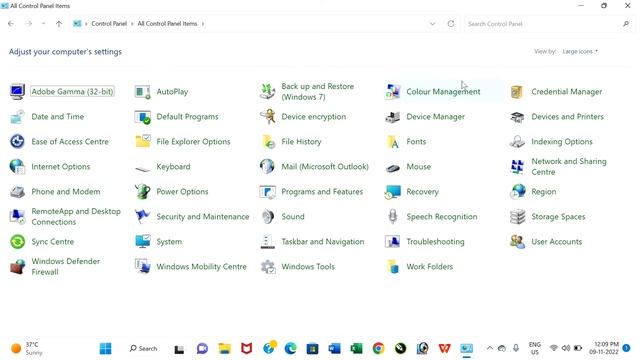Screen dimensions: 640x360
Task: Open the Ease of Access Centre icon
Action: click(18, 142)
